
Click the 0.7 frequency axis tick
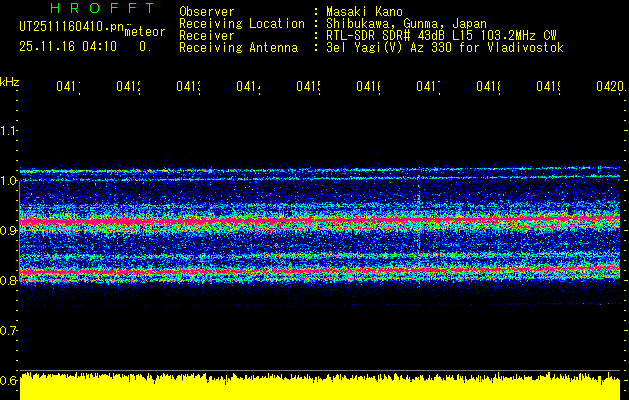[x=9, y=330]
